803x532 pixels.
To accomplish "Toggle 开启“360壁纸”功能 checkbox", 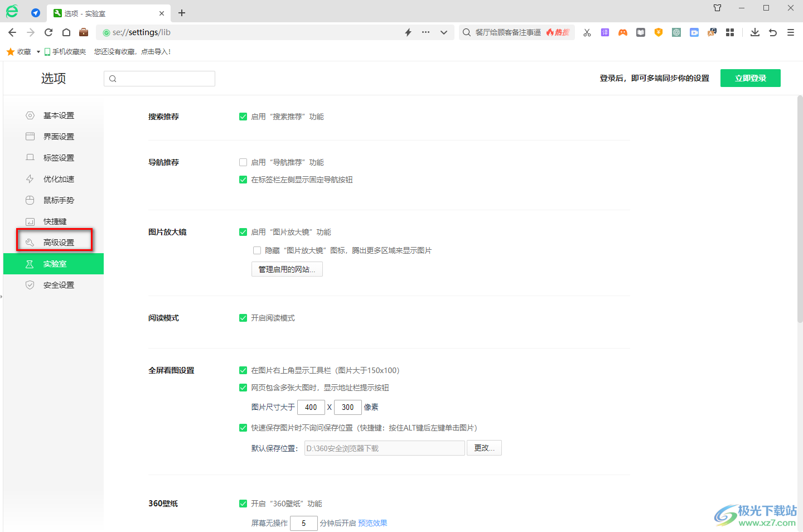I will tap(243, 504).
